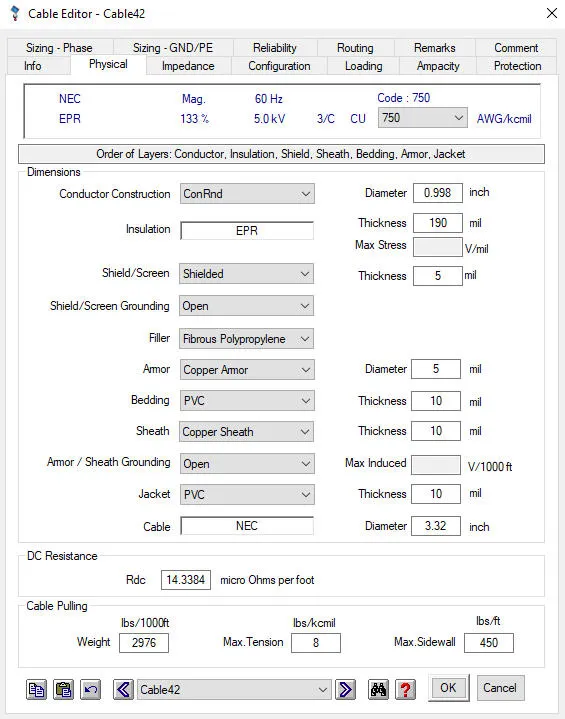Switch to the Impedance tab

[188, 66]
